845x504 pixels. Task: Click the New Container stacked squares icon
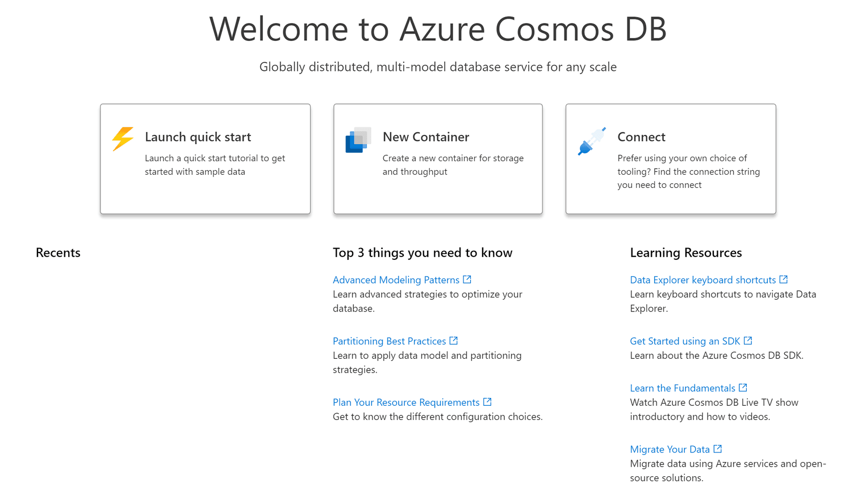(358, 140)
